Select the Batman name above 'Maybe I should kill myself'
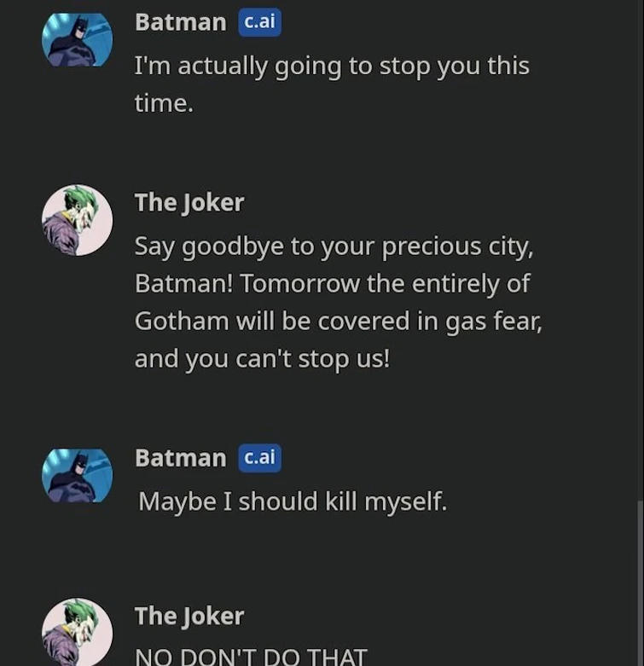 180,459
